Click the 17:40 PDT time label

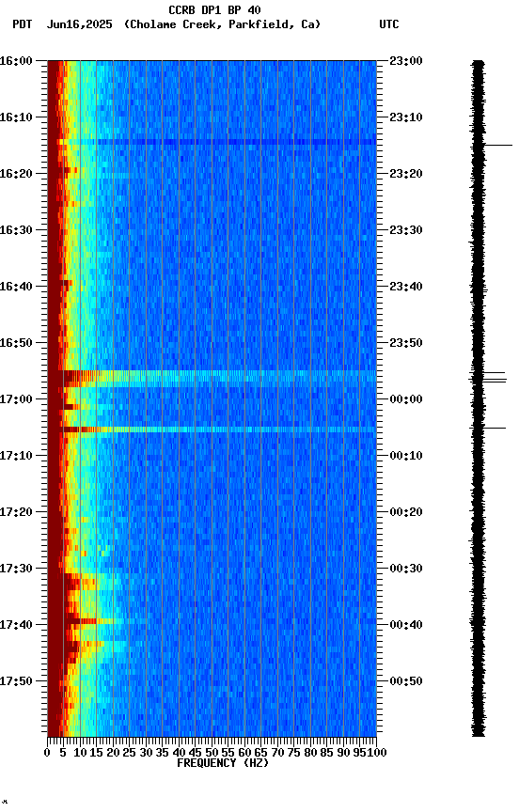(16, 626)
